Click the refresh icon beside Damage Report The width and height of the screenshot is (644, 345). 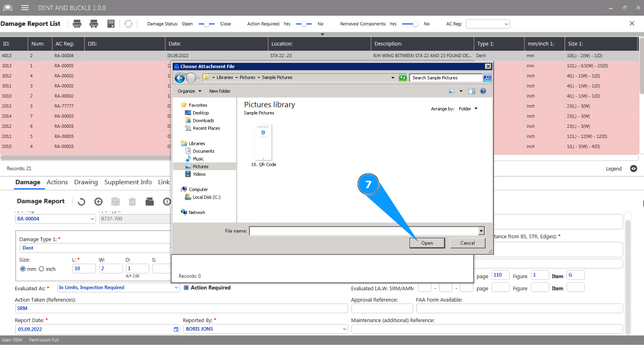point(81,202)
